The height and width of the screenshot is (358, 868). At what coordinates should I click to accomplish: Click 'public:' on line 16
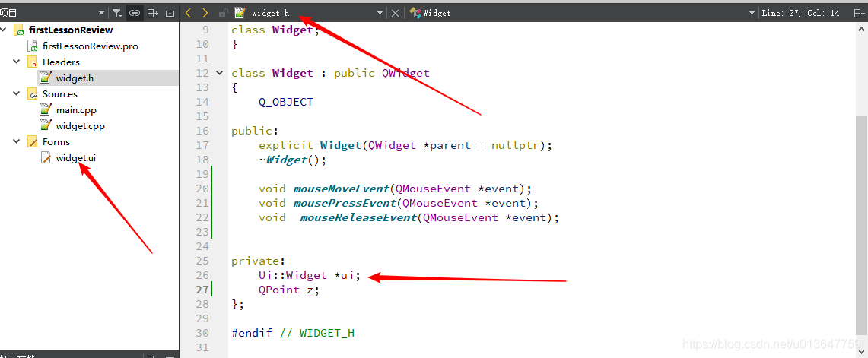click(x=255, y=131)
